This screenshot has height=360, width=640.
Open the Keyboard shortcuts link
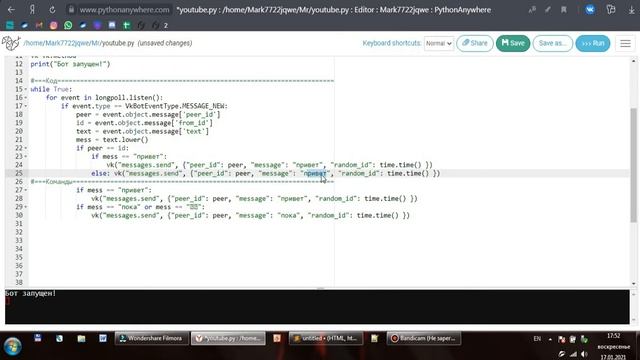click(x=391, y=43)
